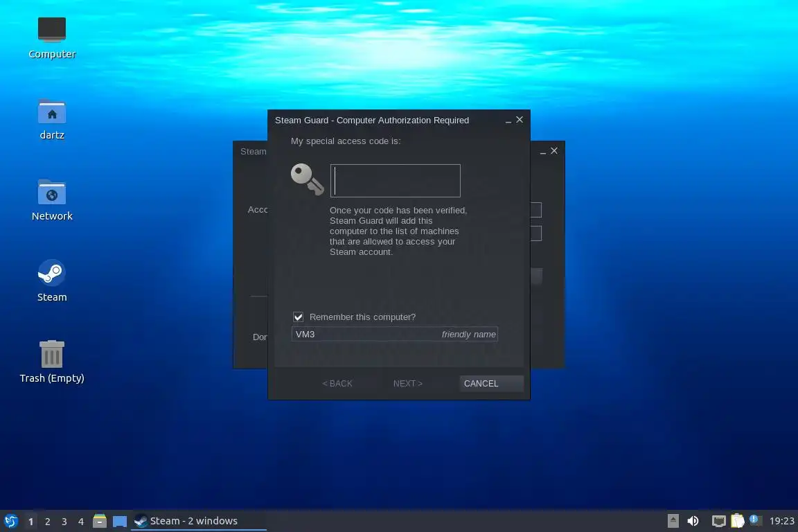
Task: Click the Steam Guard key icon
Action: click(307, 179)
